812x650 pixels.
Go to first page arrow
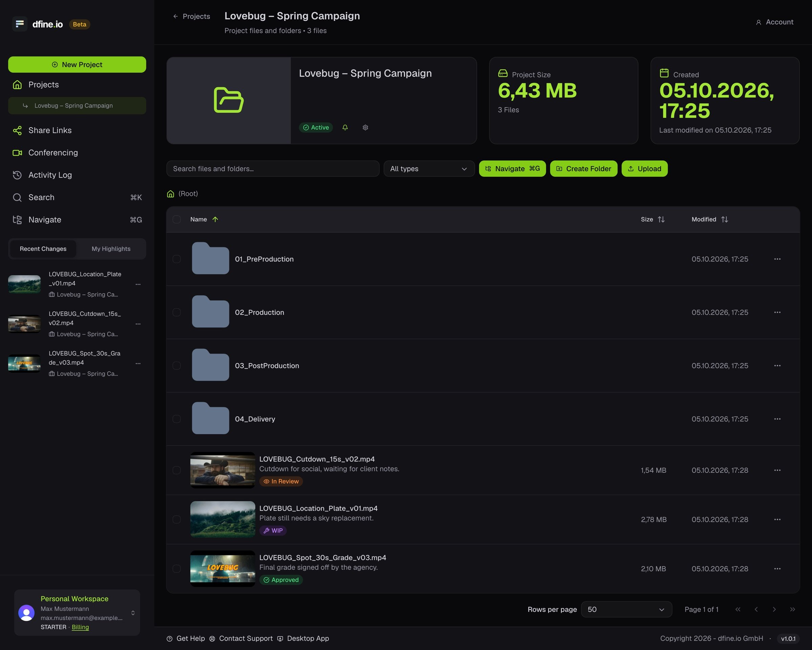[x=738, y=609]
